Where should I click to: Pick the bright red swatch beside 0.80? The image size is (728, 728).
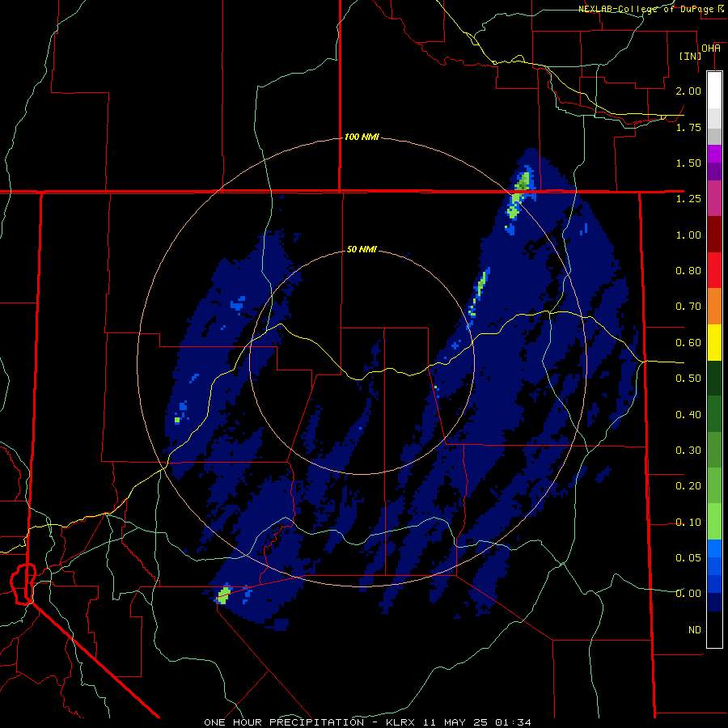point(714,270)
